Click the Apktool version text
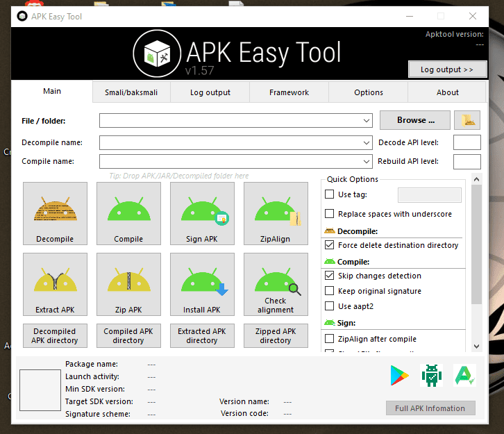504x434 pixels. [455, 34]
